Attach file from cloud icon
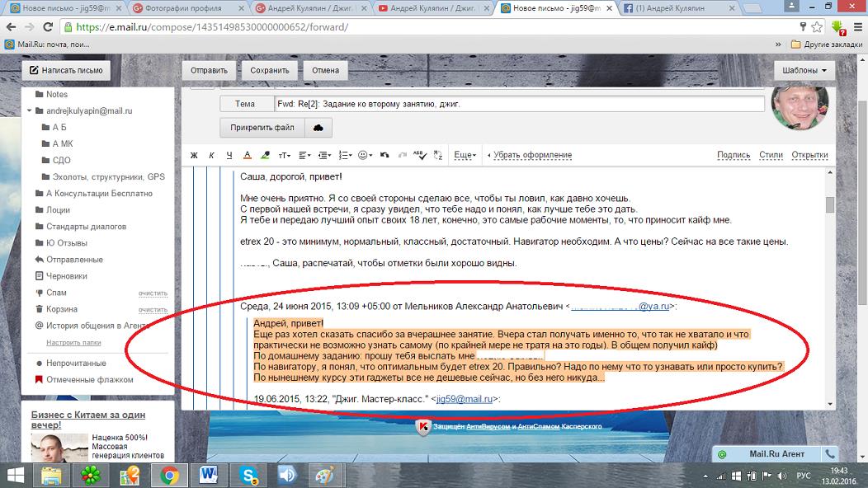 (318, 127)
